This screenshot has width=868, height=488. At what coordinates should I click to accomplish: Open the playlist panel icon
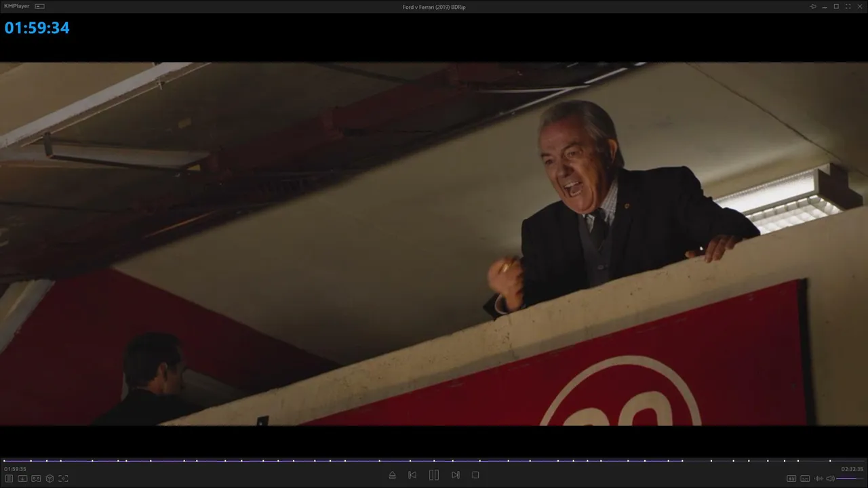pyautogui.click(x=9, y=479)
